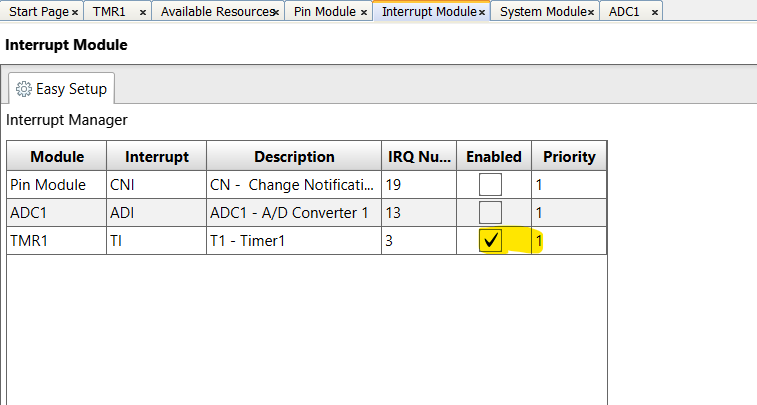This screenshot has width=757, height=405.
Task: Disable the TMR1 TI interrupt checkbox
Action: [490, 240]
